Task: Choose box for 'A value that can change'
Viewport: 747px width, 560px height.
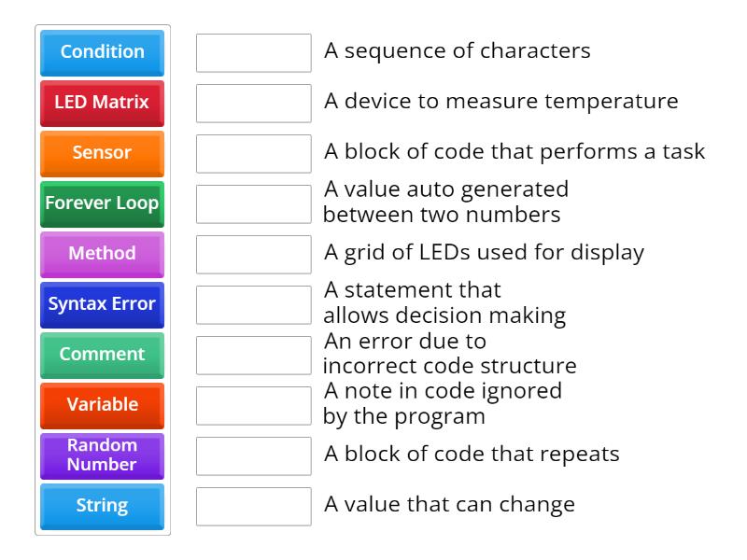Action: point(253,506)
